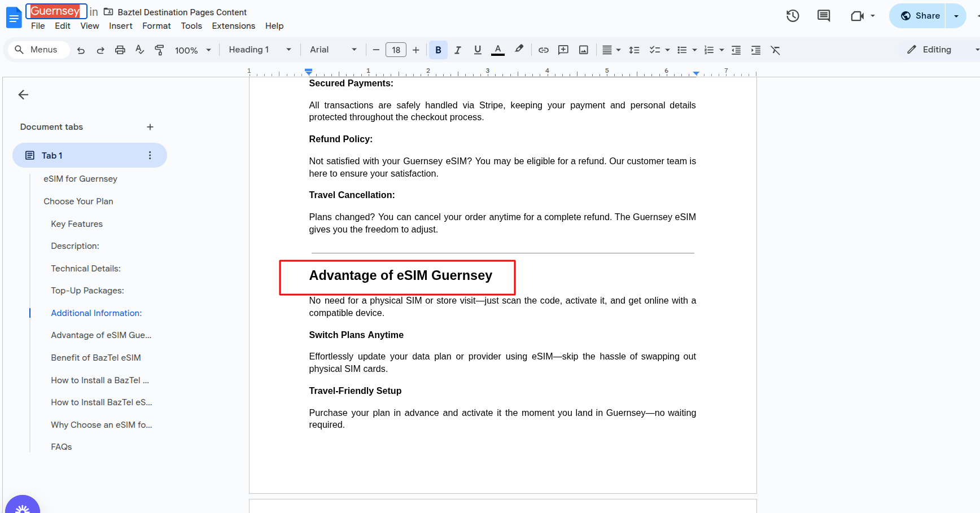This screenshot has width=980, height=513.
Task: Click the Undo arrow icon
Action: pos(81,50)
